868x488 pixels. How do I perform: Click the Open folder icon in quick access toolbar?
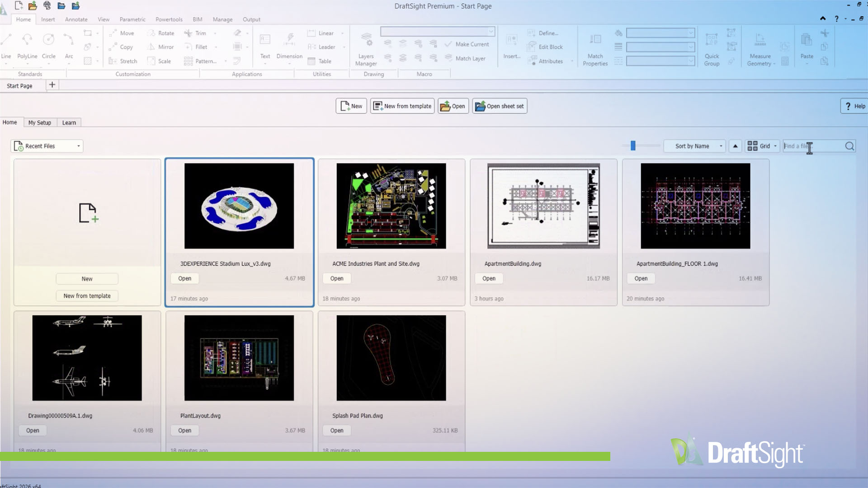pyautogui.click(x=33, y=6)
